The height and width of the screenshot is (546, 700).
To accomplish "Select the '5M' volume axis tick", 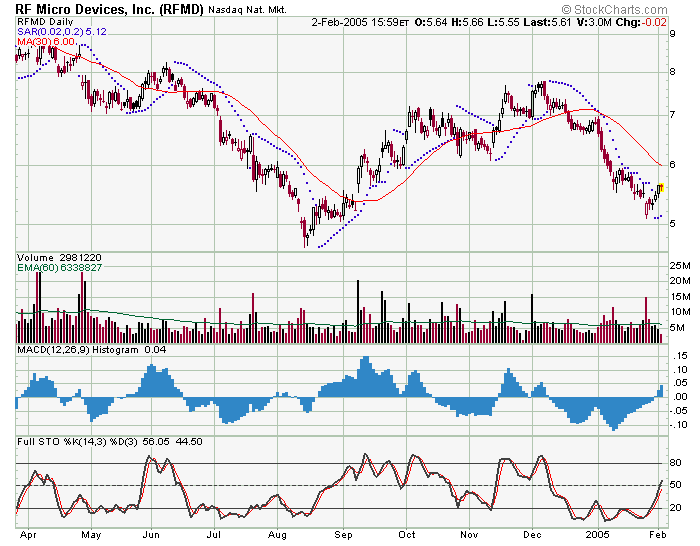I will click(677, 328).
